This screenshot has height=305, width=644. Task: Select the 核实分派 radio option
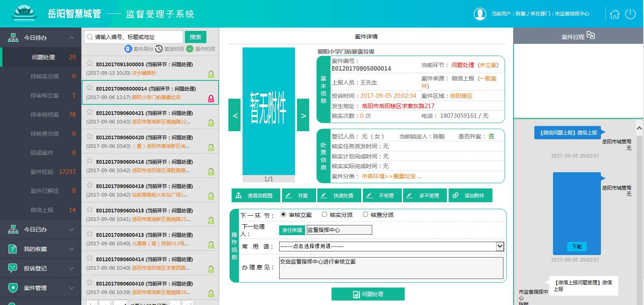324,214
